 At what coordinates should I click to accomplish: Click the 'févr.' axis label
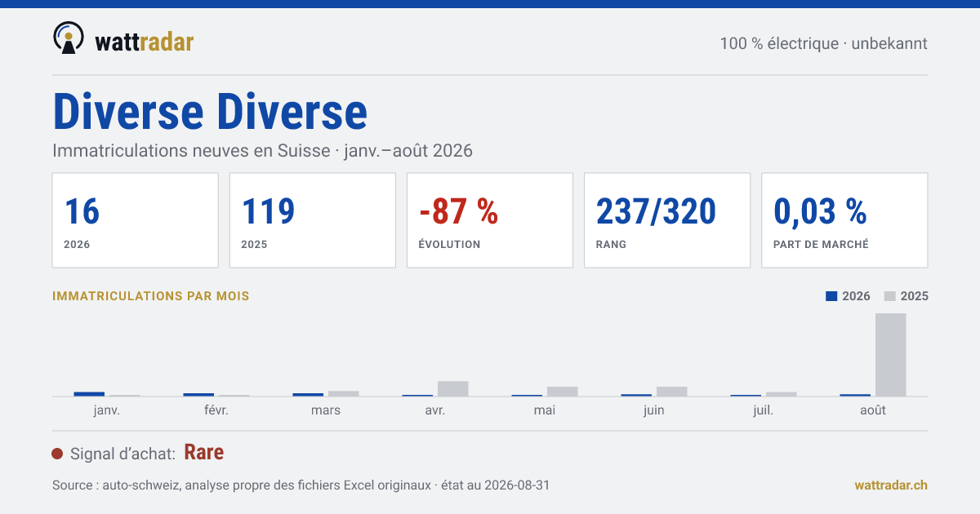pyautogui.click(x=216, y=410)
